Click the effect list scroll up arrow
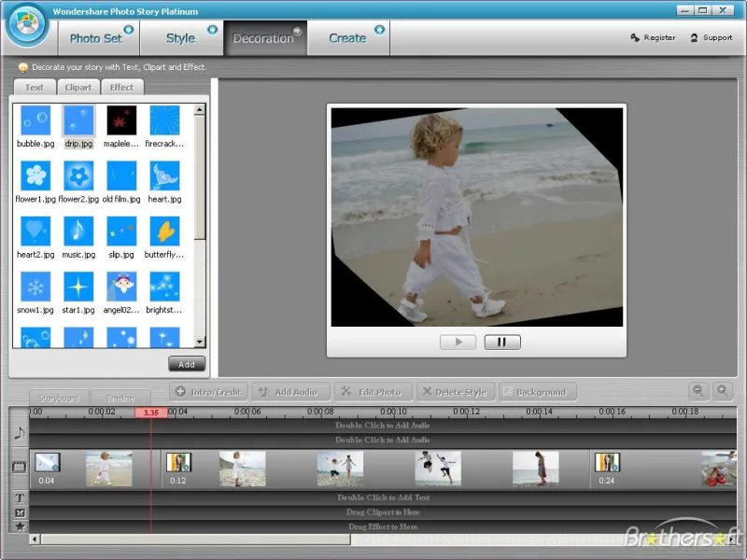This screenshot has width=747, height=560. [200, 110]
